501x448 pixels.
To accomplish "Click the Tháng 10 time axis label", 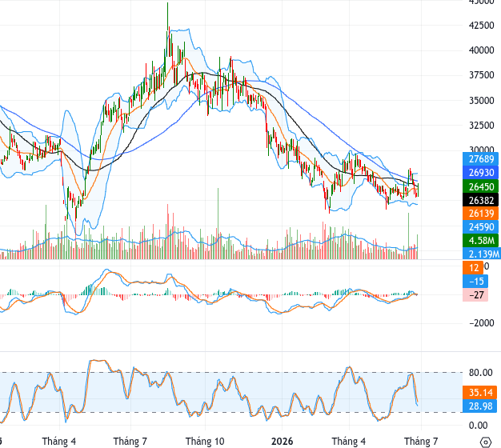I will tap(205, 442).
